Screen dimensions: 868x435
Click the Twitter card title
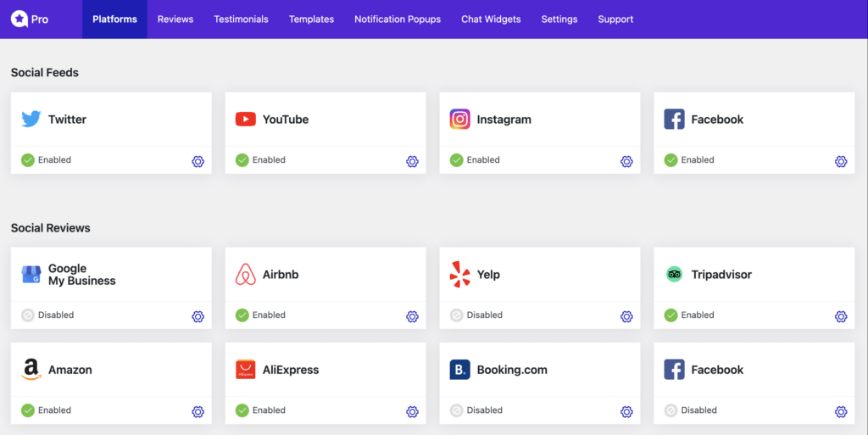pyautogui.click(x=67, y=120)
